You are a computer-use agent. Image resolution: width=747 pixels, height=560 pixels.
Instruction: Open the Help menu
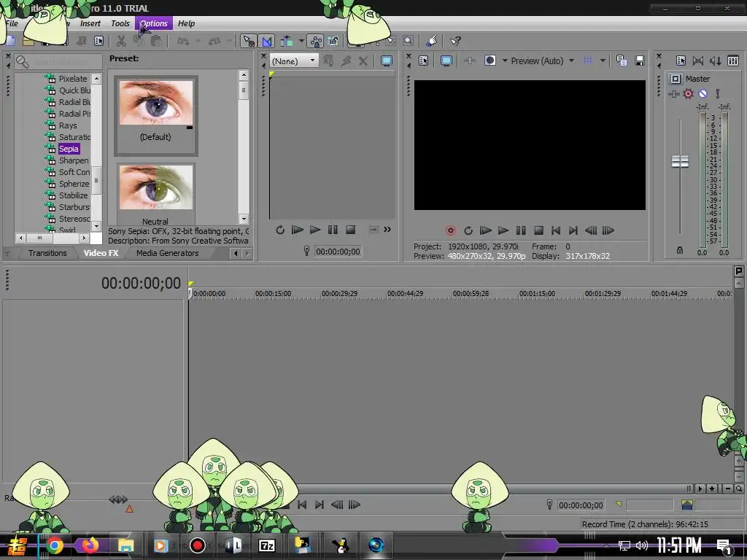pyautogui.click(x=186, y=23)
